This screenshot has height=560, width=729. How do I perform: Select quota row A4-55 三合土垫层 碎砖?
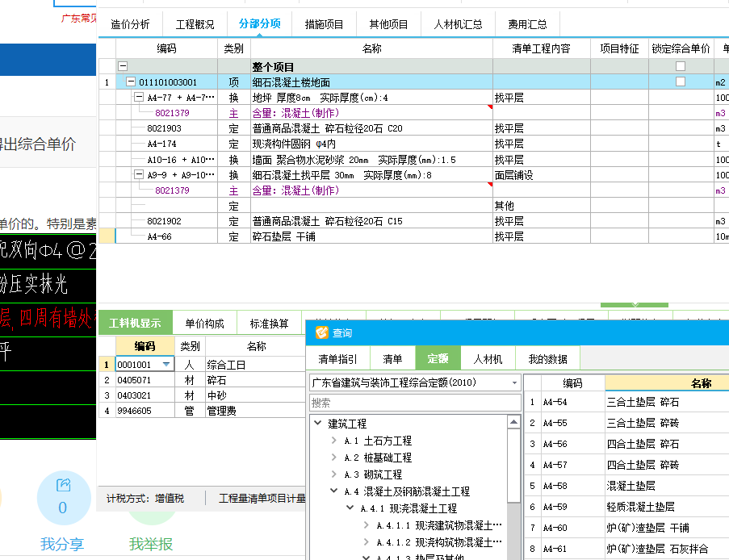pyautogui.click(x=626, y=423)
